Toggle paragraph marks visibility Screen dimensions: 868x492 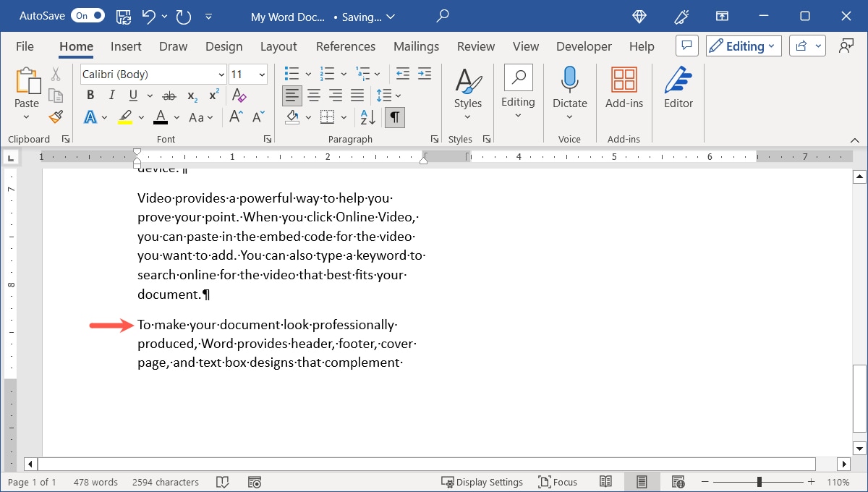[394, 116]
